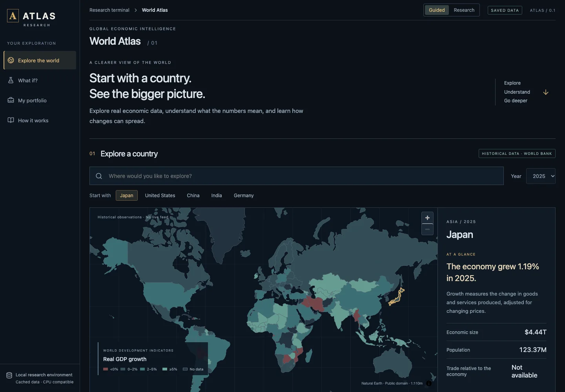
Task: Click Research terminal breadcrumb link
Action: click(109, 10)
